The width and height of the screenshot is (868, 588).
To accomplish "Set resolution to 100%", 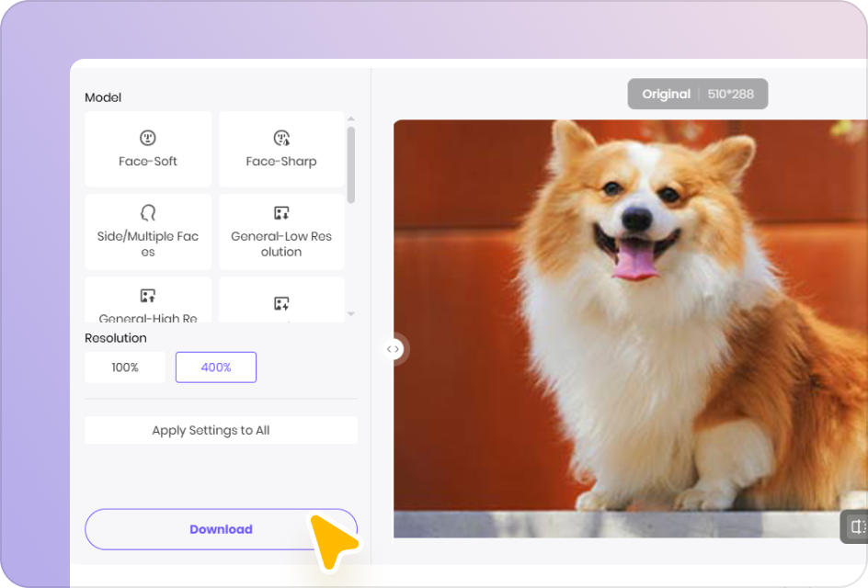I will (125, 367).
